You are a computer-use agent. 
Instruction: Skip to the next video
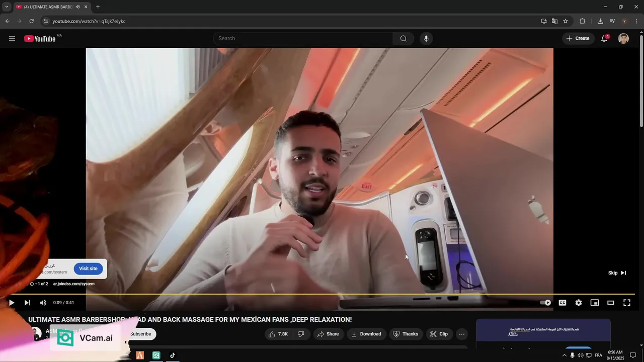(x=27, y=303)
